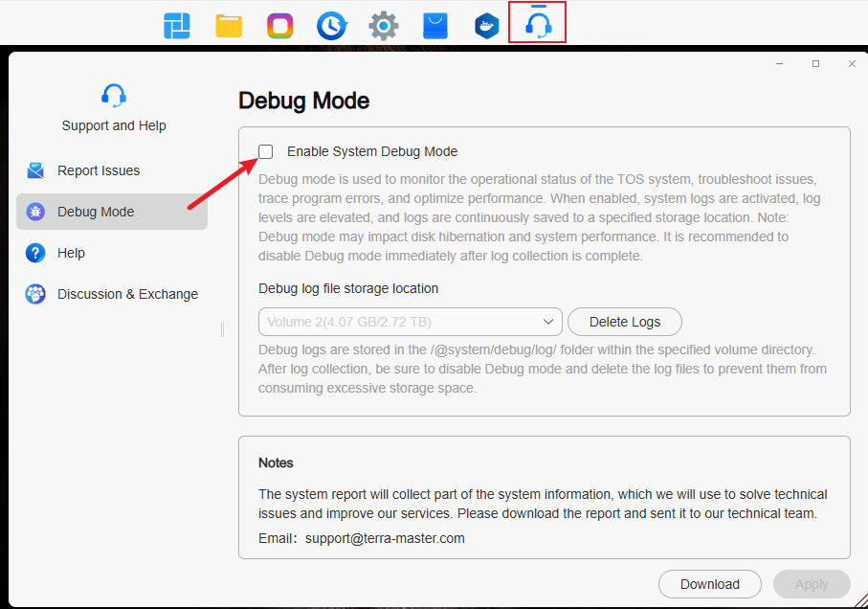
Task: Click the window corner resize grip
Action: pyautogui.click(x=860, y=601)
